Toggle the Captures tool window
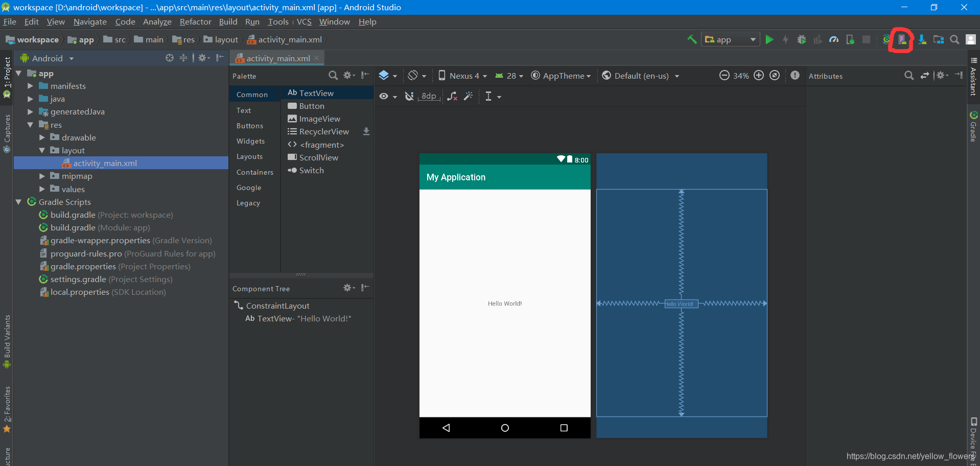Viewport: 980px width, 466px height. click(7, 133)
